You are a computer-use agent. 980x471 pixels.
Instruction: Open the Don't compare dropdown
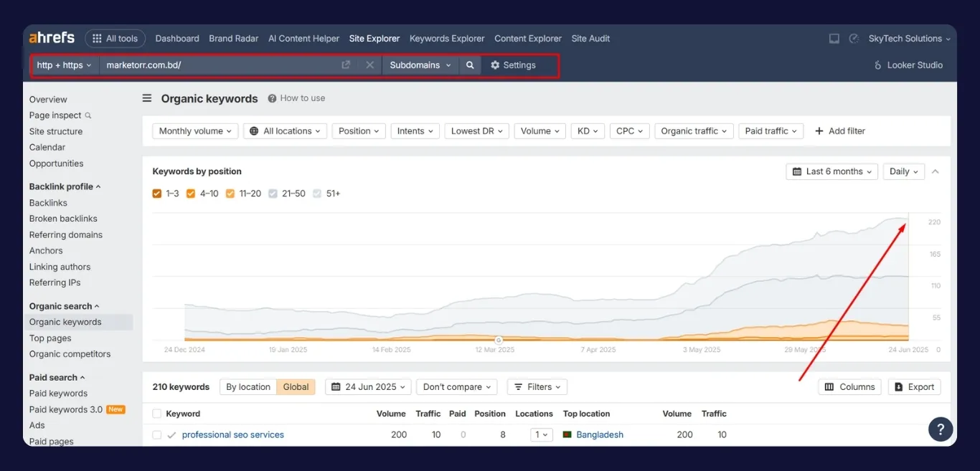[457, 387]
